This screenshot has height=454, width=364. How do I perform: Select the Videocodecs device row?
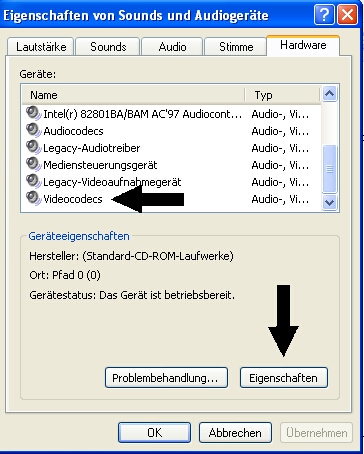pos(171,199)
